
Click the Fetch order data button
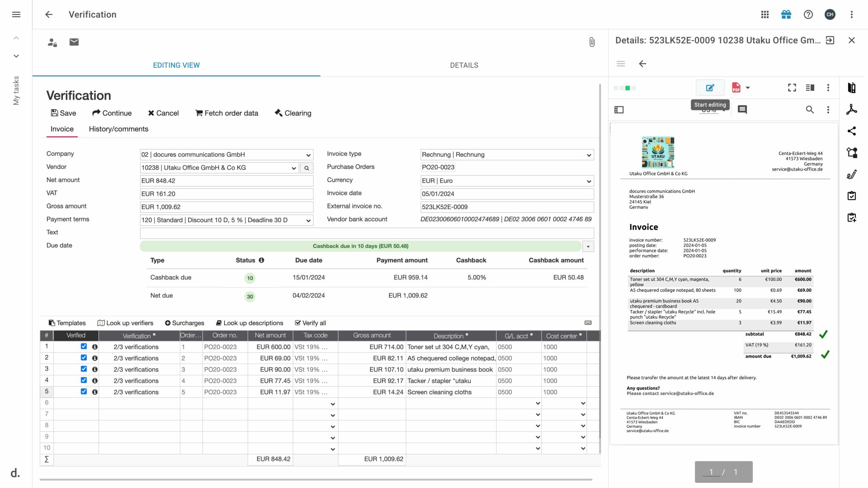click(x=227, y=113)
